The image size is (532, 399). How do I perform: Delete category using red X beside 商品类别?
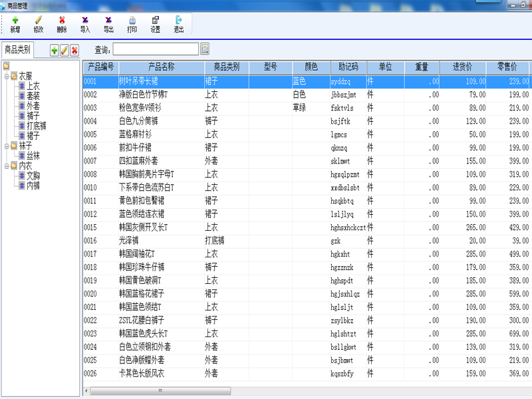click(74, 50)
